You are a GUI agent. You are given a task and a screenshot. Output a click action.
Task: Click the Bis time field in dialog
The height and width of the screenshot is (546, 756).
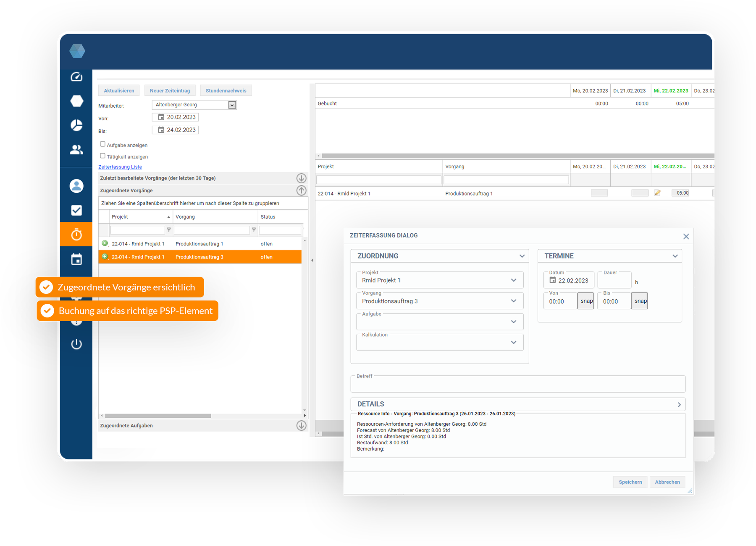(614, 301)
